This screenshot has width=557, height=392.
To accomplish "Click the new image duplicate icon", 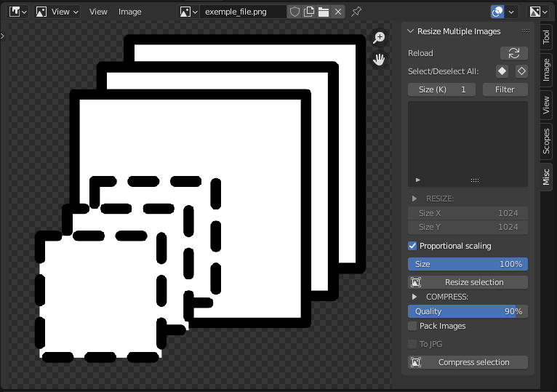I will tap(309, 12).
